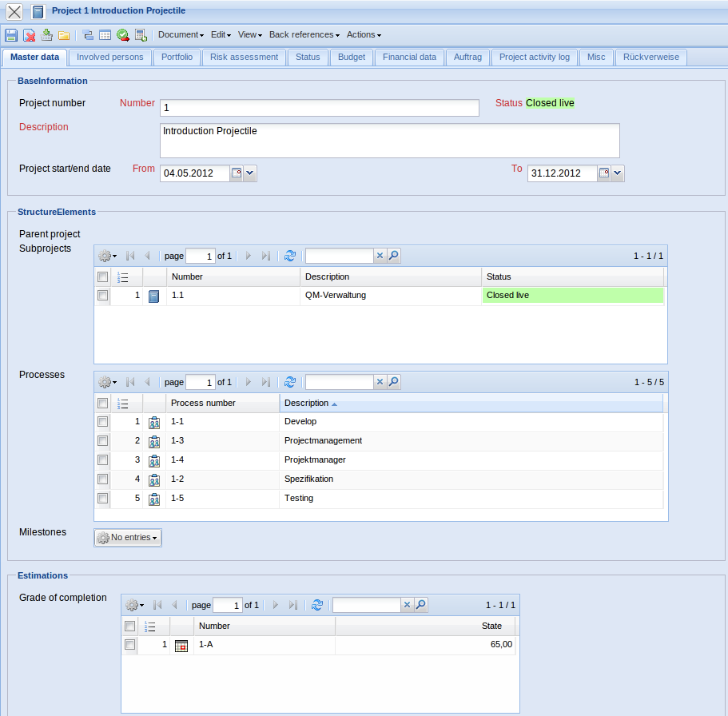Open calendar picker for the From date
728x716 pixels.
237,173
